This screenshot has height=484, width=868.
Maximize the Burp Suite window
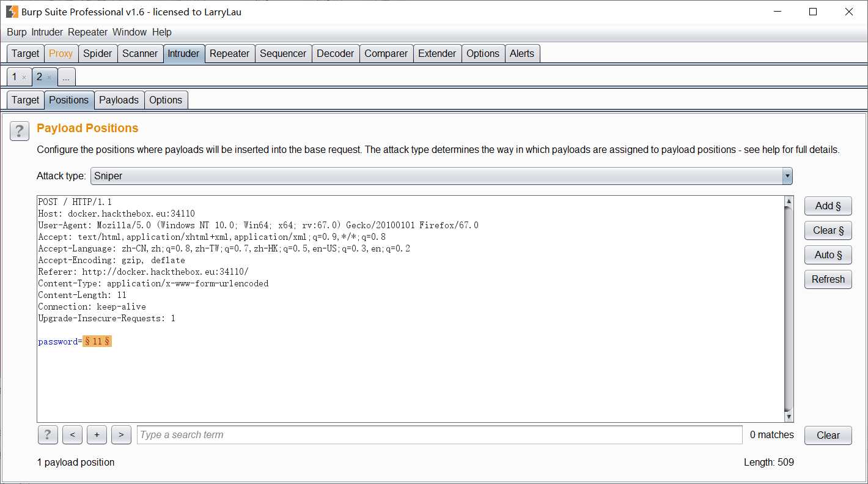coord(813,12)
